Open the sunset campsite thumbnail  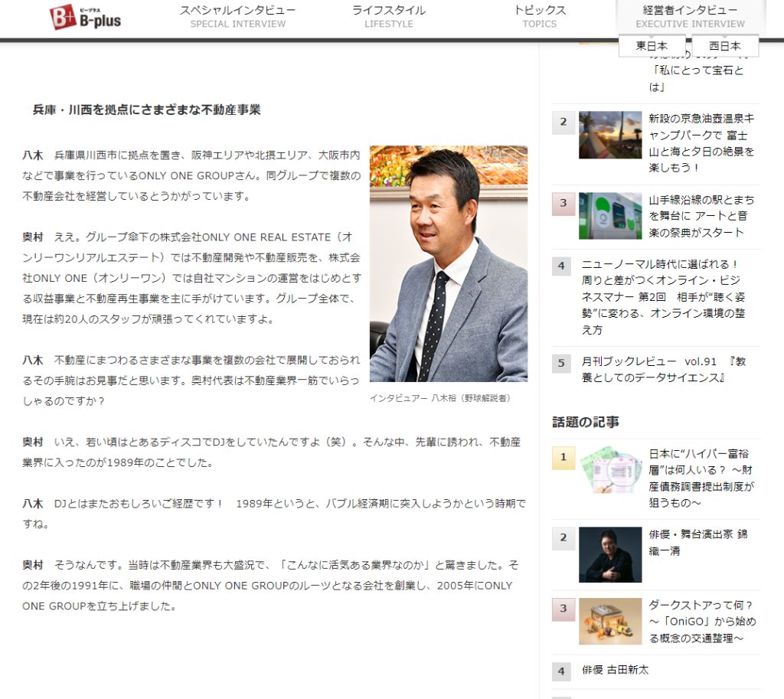pyautogui.click(x=610, y=135)
